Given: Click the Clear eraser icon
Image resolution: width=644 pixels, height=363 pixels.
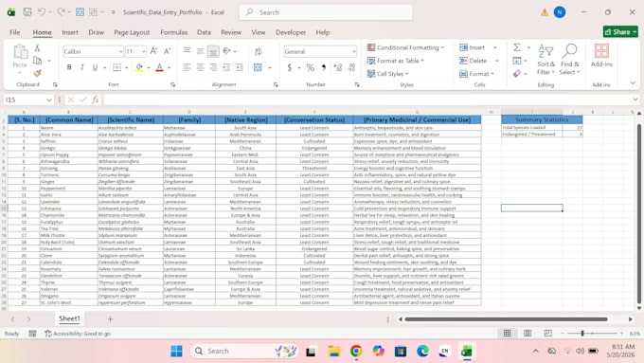Looking at the screenshot, I should (x=517, y=74).
